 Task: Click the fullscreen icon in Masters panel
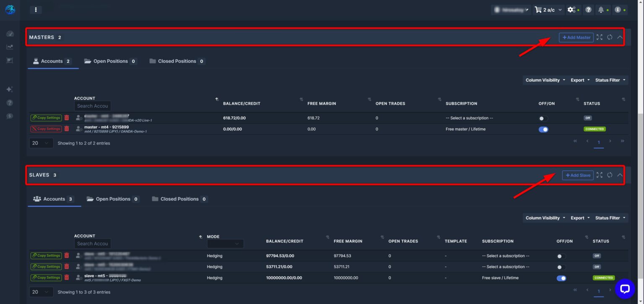click(x=600, y=37)
